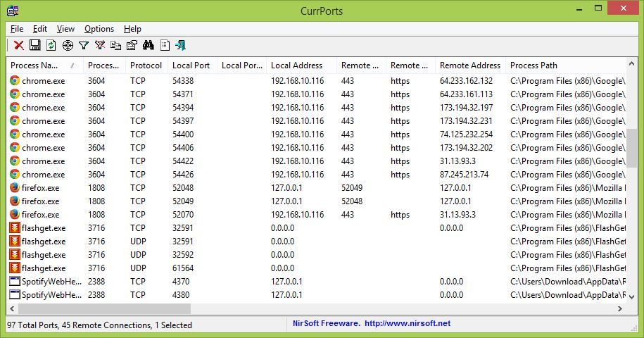This screenshot has width=644, height=338.
Task: Click UDP protocol cell on port 61564 row
Action: (138, 268)
